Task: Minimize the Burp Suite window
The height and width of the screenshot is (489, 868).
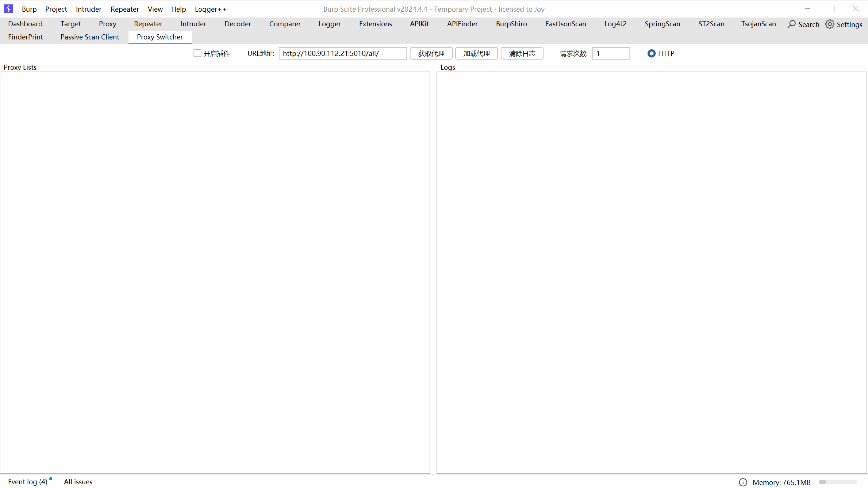Action: 807,9
